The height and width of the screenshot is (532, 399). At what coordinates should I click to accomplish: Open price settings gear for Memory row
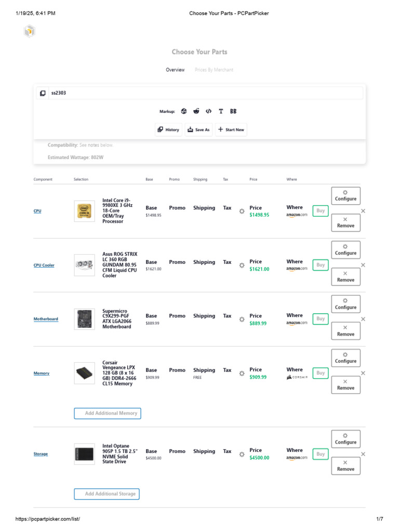[242, 373]
